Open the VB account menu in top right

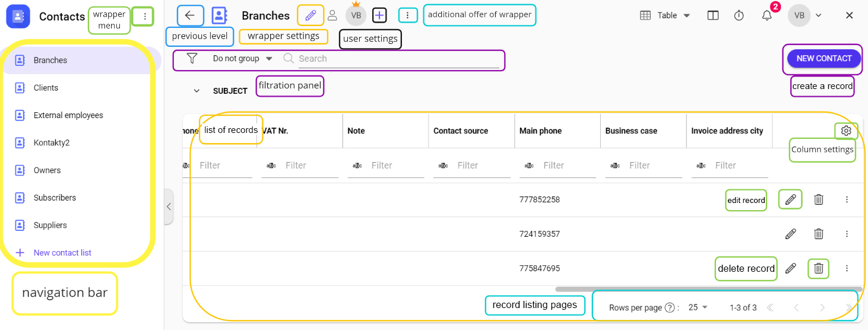805,15
